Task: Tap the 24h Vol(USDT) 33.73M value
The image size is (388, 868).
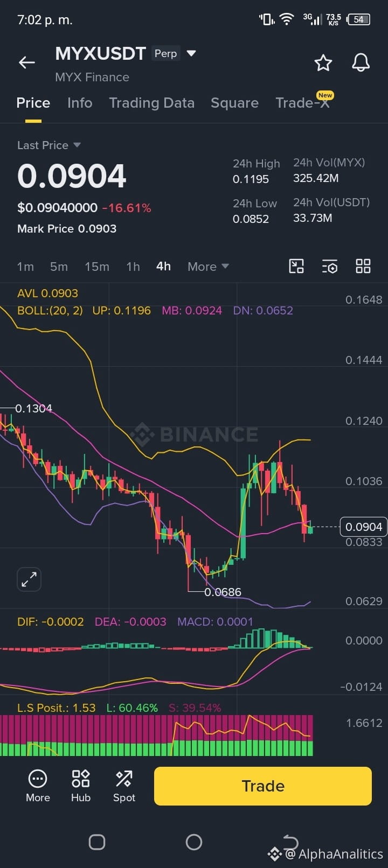Action: [313, 218]
